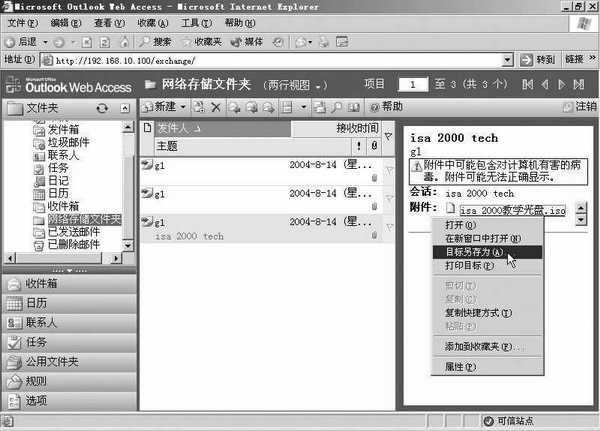The height and width of the screenshot is (431, 600).
Task: Open the address bar dropdown
Action: coord(508,60)
